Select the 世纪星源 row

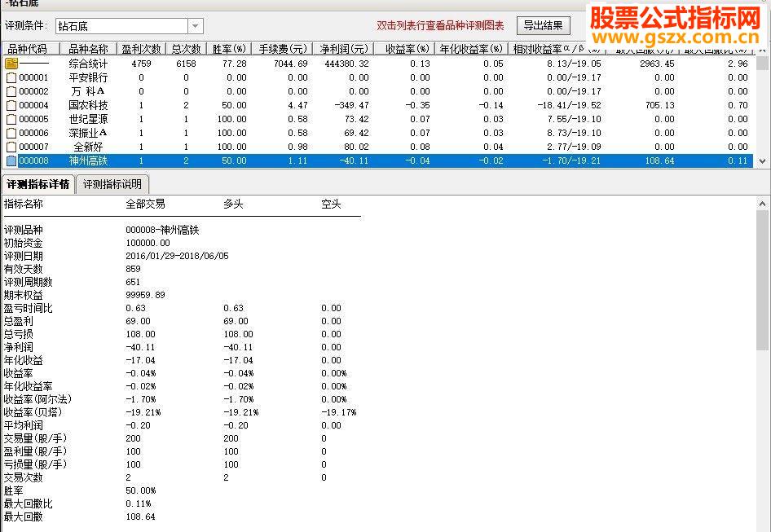click(377, 119)
